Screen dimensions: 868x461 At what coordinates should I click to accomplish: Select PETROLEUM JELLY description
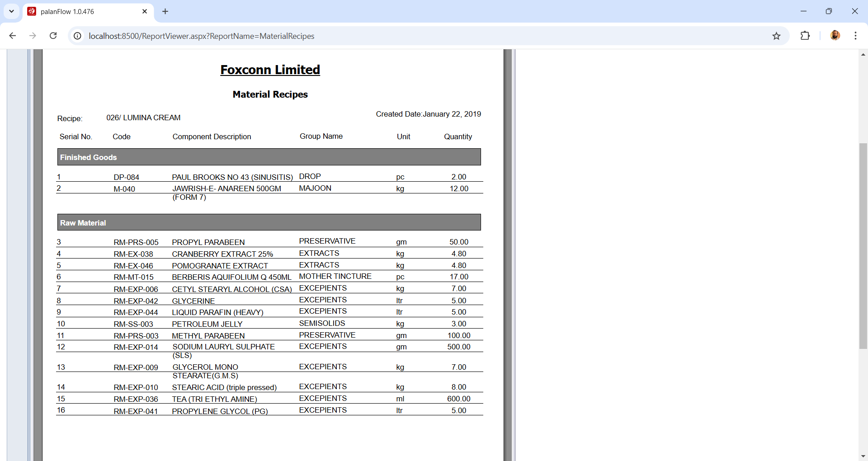click(x=207, y=324)
